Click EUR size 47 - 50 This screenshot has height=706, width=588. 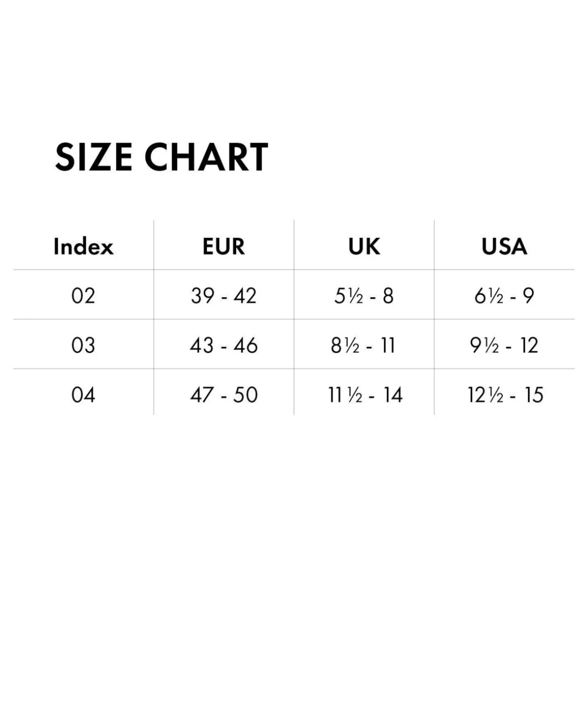click(224, 395)
